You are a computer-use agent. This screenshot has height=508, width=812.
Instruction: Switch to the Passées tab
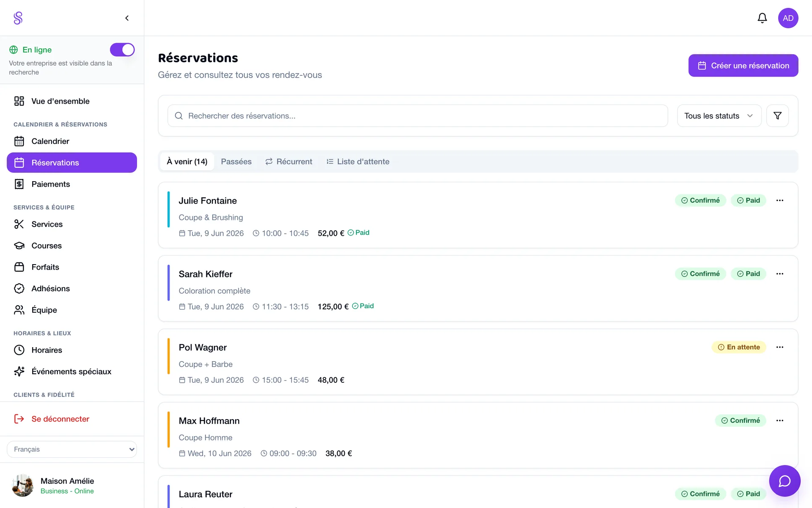tap(236, 162)
